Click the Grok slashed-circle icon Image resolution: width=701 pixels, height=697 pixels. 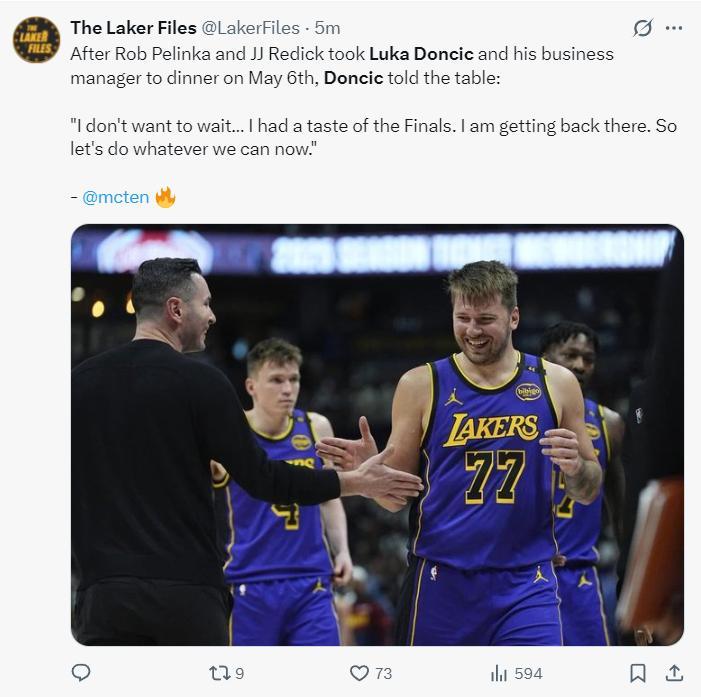coord(643,28)
